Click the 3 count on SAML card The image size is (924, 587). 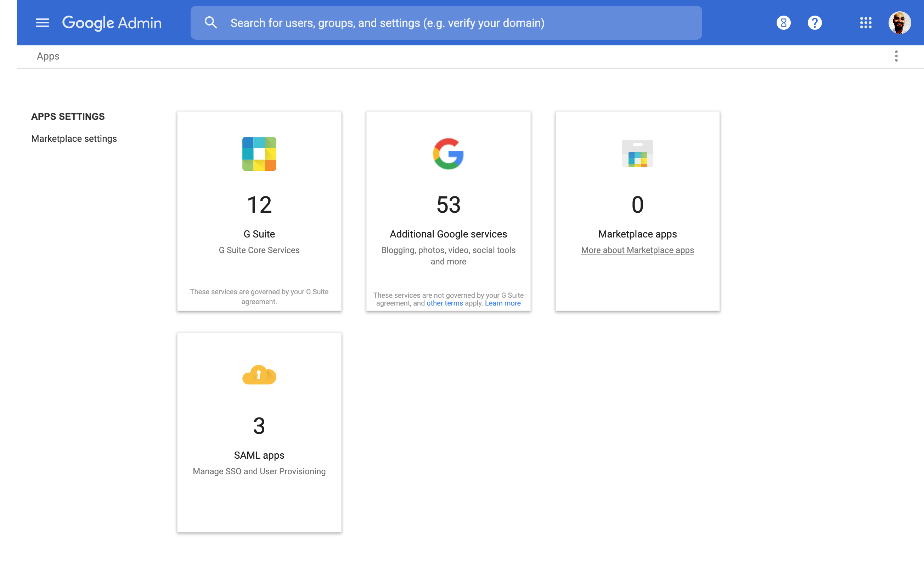pyautogui.click(x=259, y=426)
